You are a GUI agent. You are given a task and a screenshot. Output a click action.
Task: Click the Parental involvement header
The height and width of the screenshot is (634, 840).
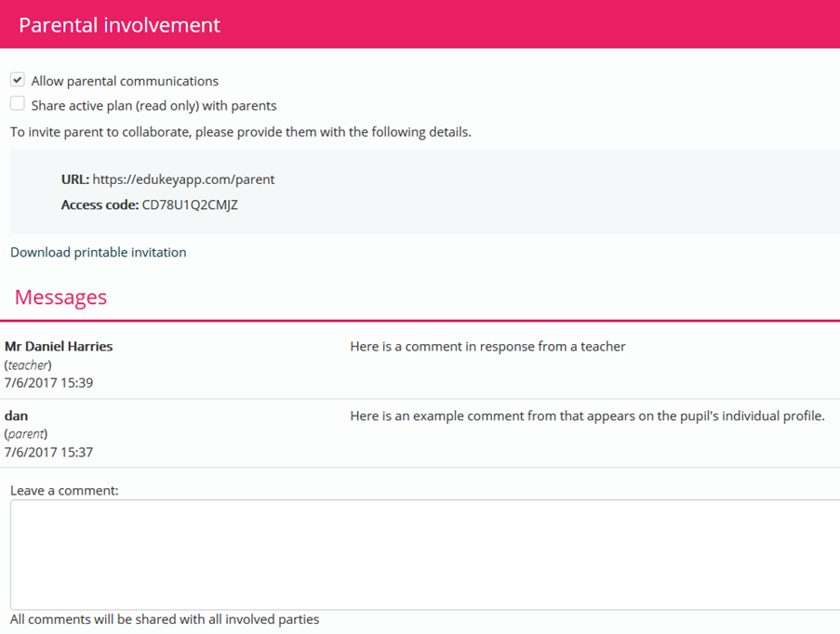(119, 24)
